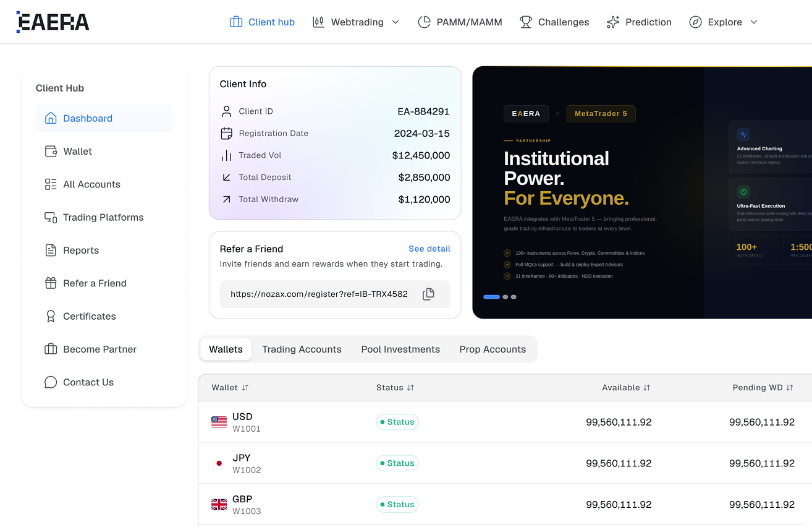Click the Client hub briefcase icon

pyautogui.click(x=236, y=22)
